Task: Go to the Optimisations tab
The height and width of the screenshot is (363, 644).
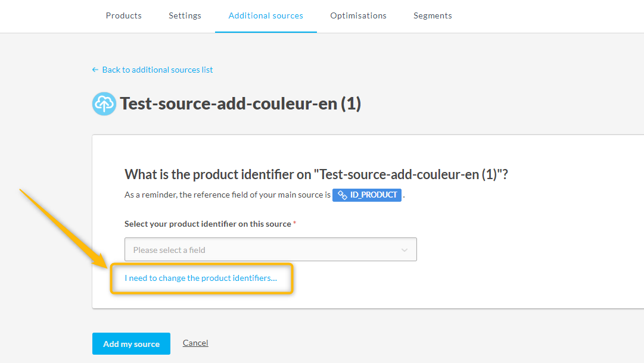Action: [359, 15]
